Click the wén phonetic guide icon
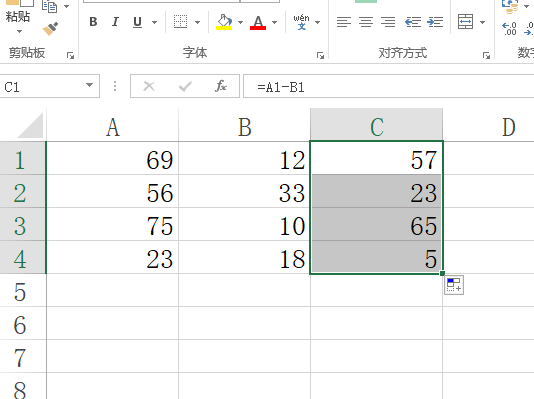The image size is (534, 399). [301, 22]
